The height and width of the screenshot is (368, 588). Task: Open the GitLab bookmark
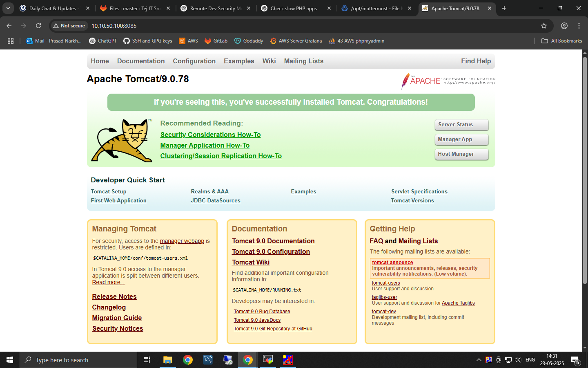point(216,41)
